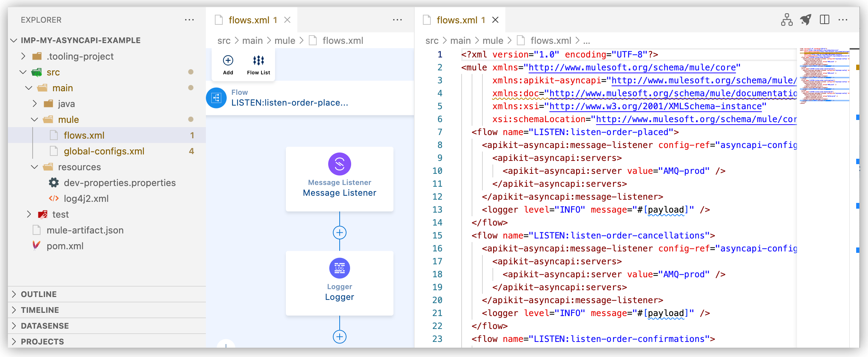Select the Logger component icon
The width and height of the screenshot is (868, 357).
(x=339, y=268)
